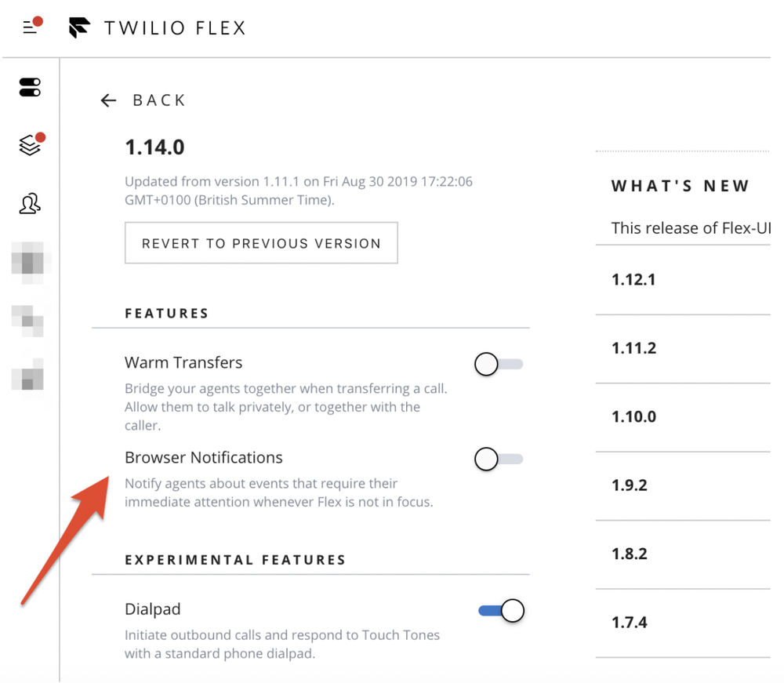
Task: Click the What's New heading
Action: (x=681, y=186)
